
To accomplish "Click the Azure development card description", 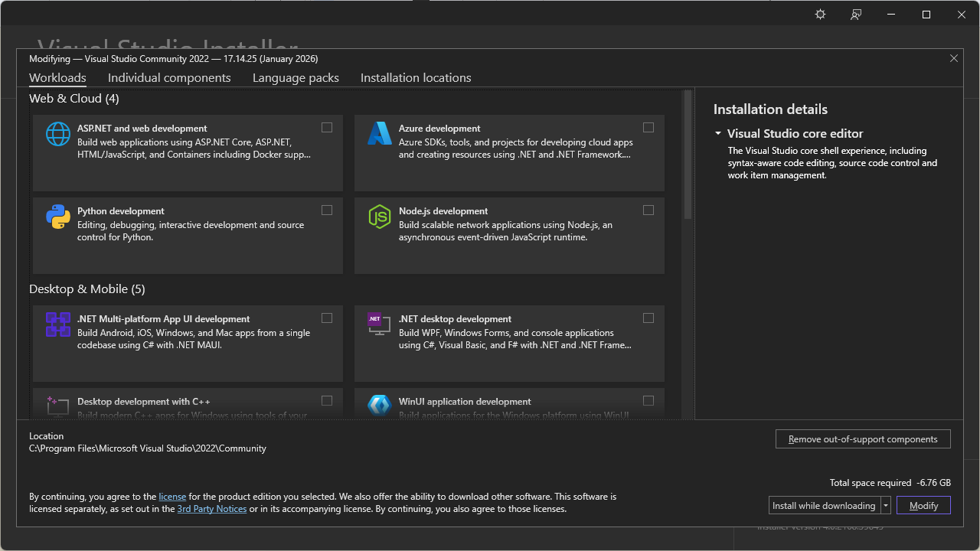I will tap(515, 148).
